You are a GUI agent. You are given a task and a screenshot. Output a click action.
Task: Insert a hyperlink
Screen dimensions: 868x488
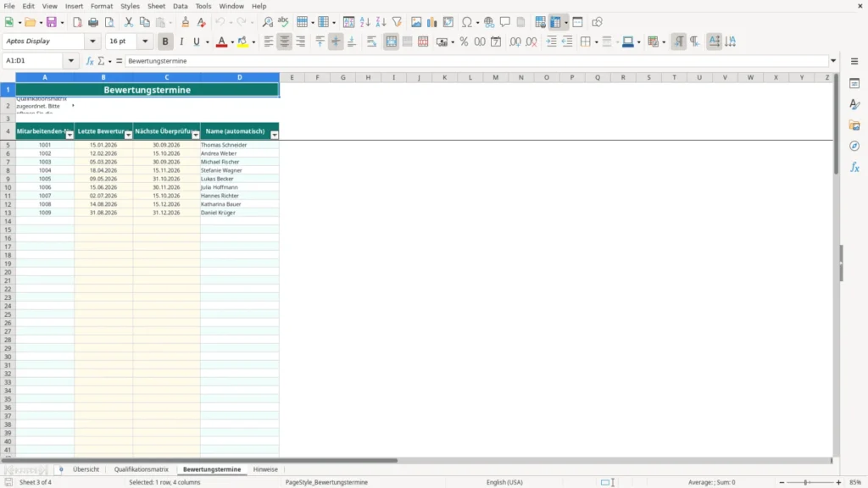pos(489,22)
